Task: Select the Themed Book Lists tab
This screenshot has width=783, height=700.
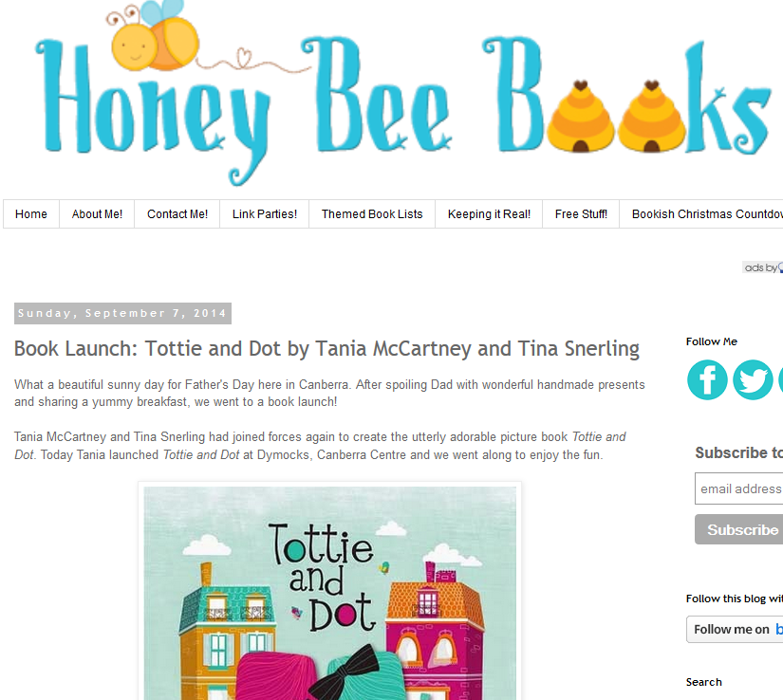Action: [372, 214]
